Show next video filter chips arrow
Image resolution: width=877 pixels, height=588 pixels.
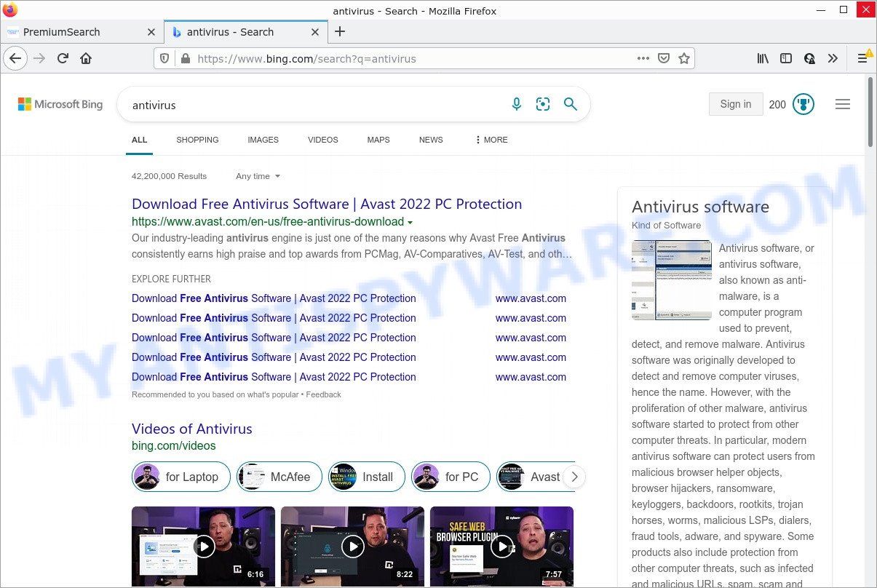tap(574, 477)
